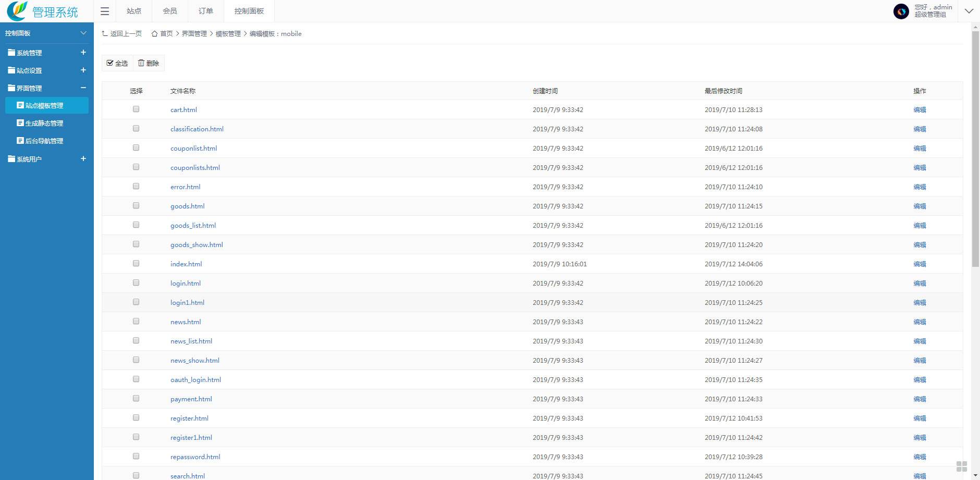Select 生成静态管理 in the sidebar
This screenshot has width=980, height=480.
(44, 124)
